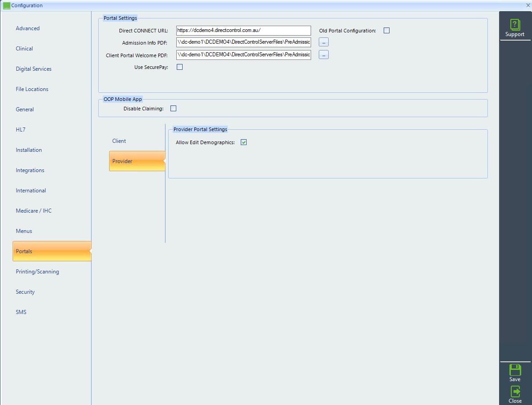Toggle Old Portal Configuration checkbox
The image size is (532, 405).
tap(386, 31)
